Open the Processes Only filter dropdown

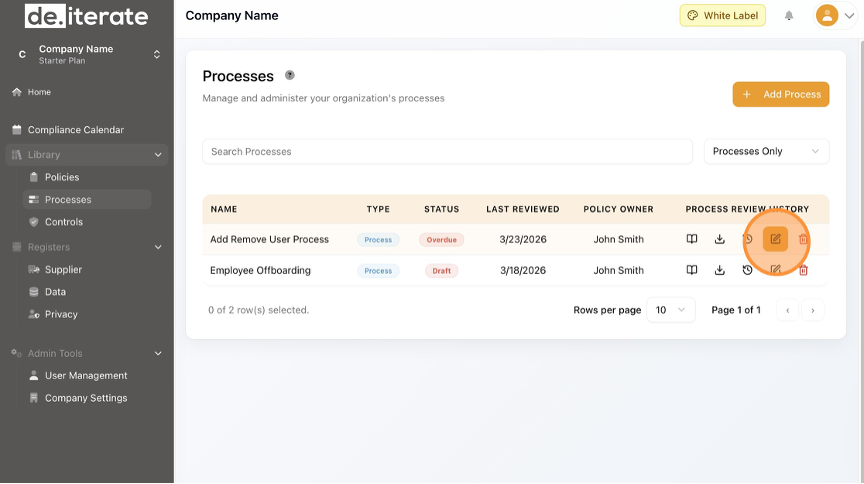[x=766, y=152]
